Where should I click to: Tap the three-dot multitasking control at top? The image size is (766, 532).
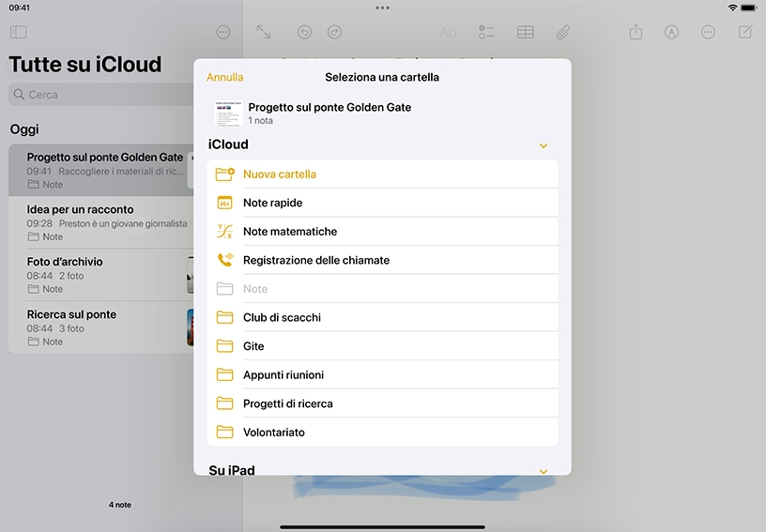tap(382, 8)
